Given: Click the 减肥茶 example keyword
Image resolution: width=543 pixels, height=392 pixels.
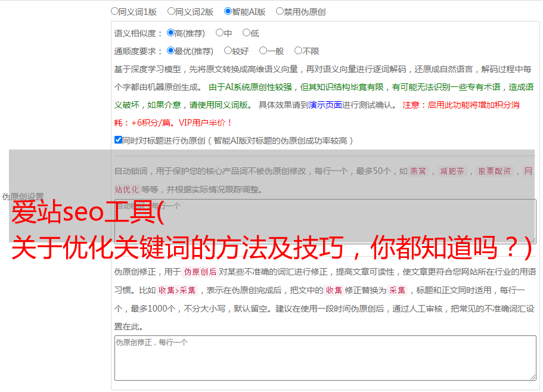Looking at the screenshot, I should 452,171.
